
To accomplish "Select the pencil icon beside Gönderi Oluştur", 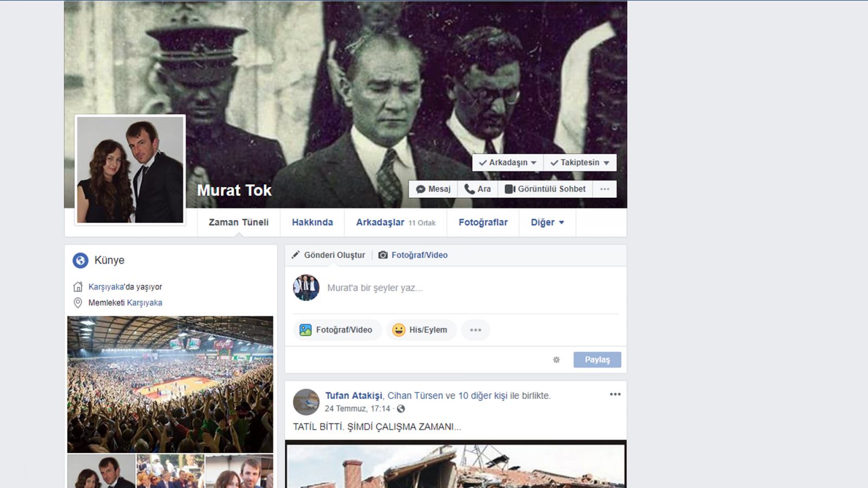I will point(296,254).
